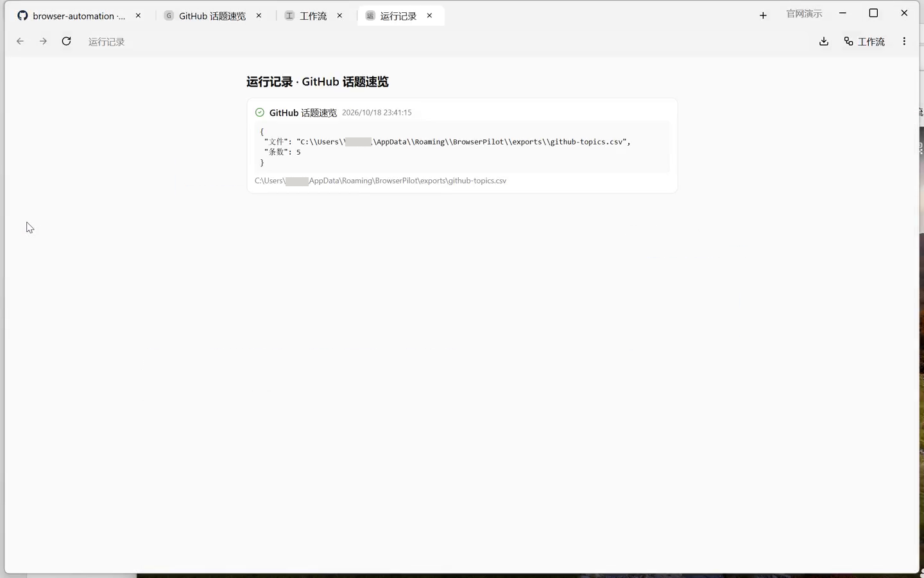This screenshot has height=578, width=924.
Task: Minimize the browser window
Action: point(843,13)
